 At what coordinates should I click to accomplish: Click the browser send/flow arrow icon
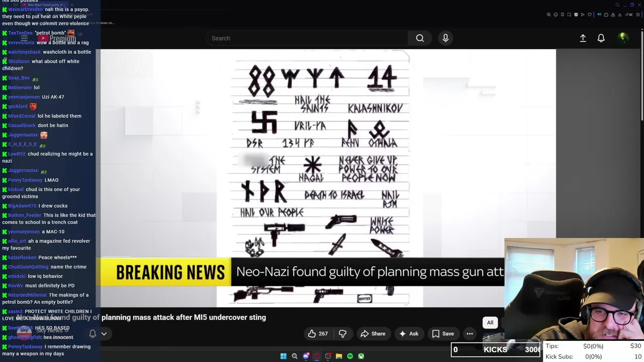(583, 15)
